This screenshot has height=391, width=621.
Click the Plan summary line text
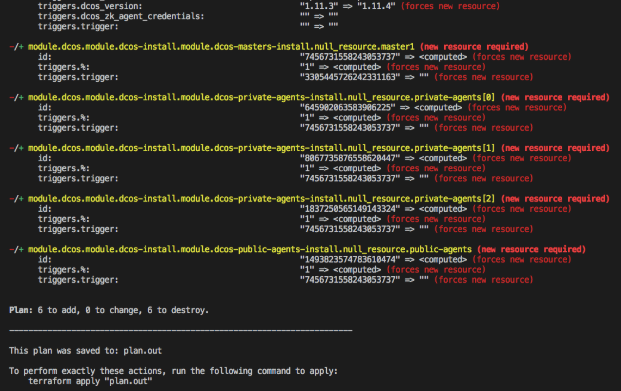[109, 310]
